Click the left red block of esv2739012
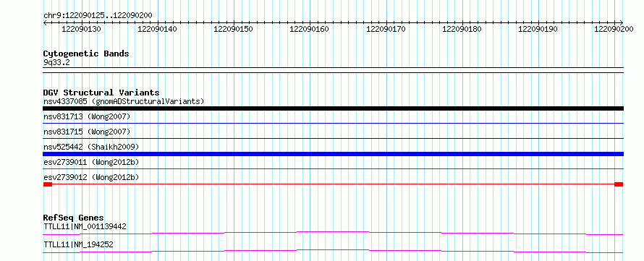Screen dimensions: 644x261 48,184
